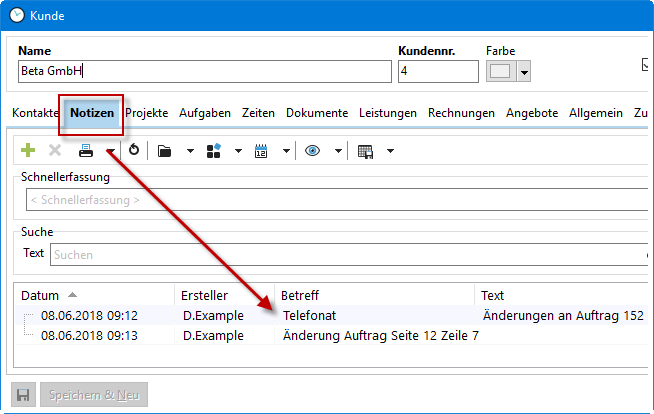Click the green plus add note icon
This screenshot has width=654, height=414.
pos(28,151)
